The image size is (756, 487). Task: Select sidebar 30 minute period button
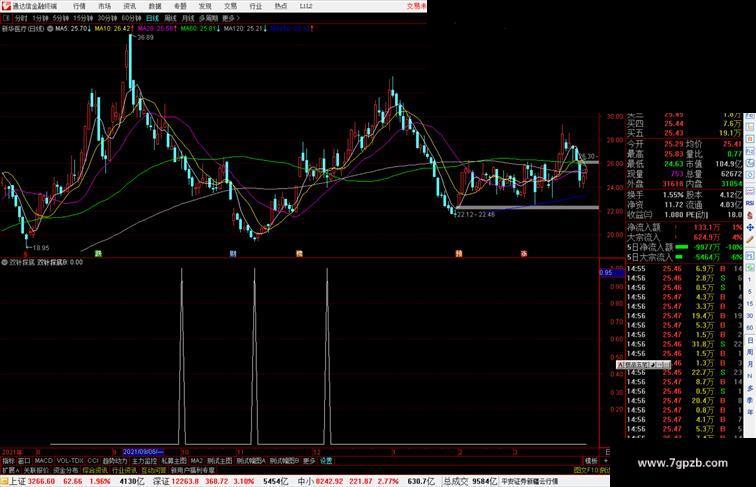coord(750,316)
